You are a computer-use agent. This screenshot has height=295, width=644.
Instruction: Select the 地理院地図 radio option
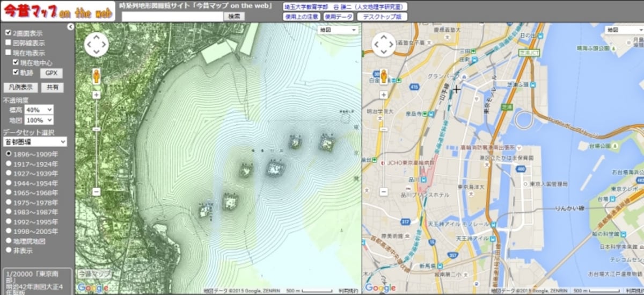(8, 241)
